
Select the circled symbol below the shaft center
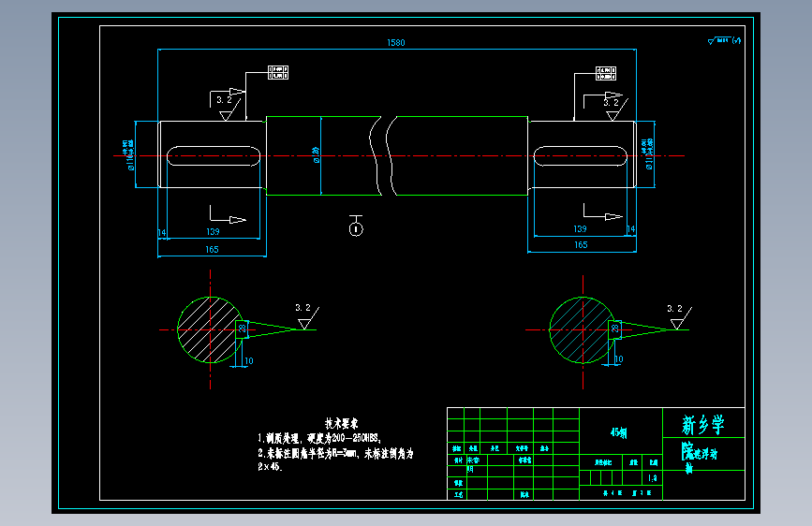(356, 226)
